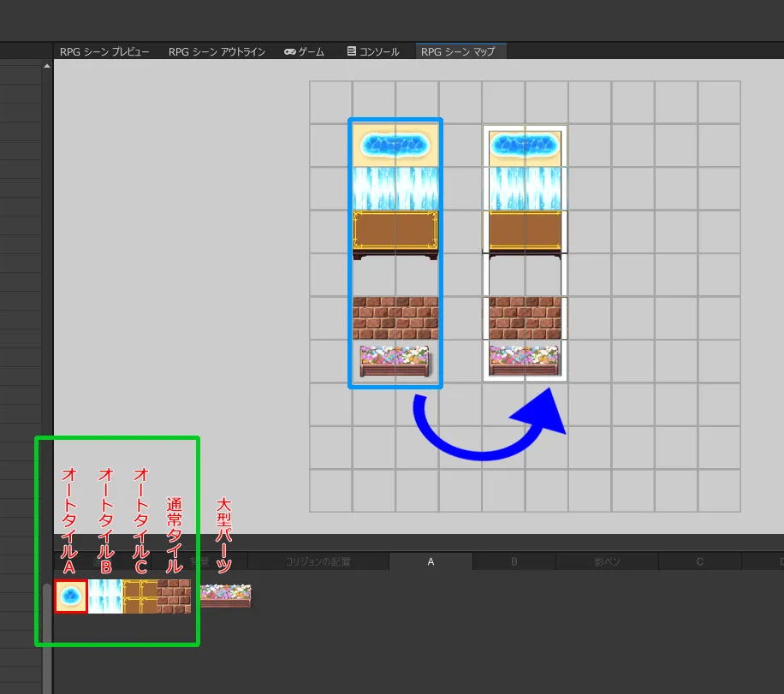
Task: Click the scroll-up arrow on left panel
Action: click(46, 66)
